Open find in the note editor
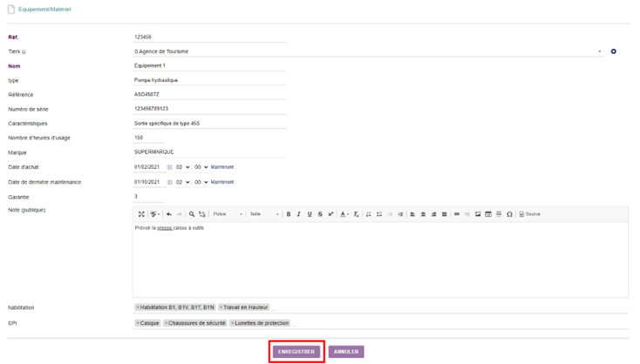The image size is (640, 364). 192,214
